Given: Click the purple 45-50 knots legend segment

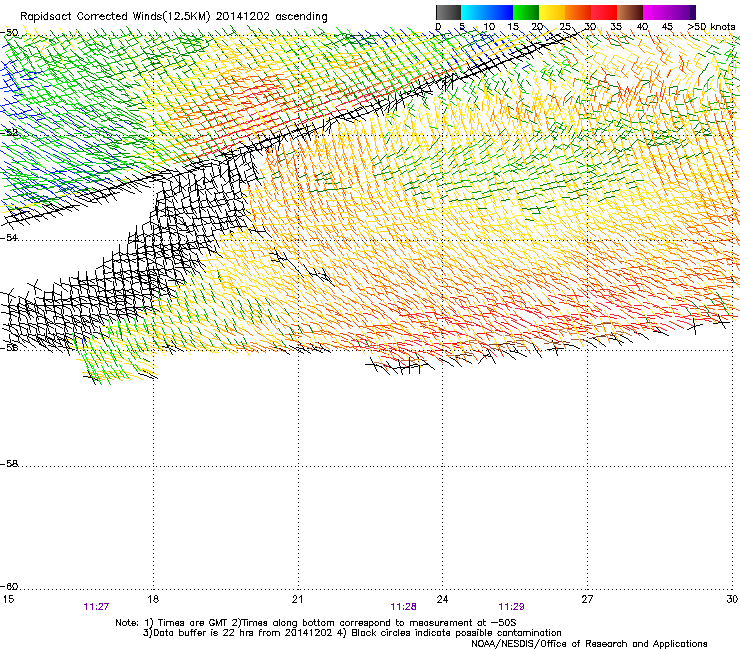Looking at the screenshot, I should (x=682, y=12).
